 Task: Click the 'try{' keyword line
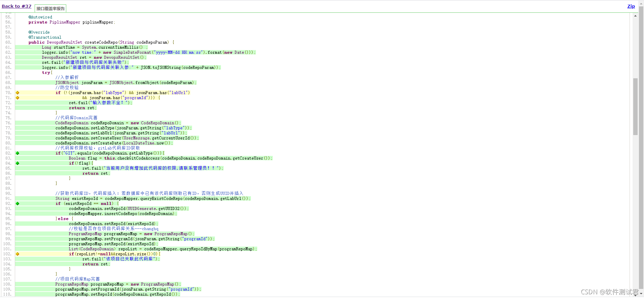click(x=47, y=73)
